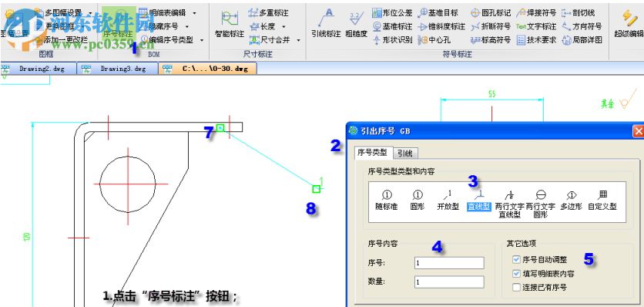Close the 引出序号 GB dialog
Screen dimensions: 644x307
tap(639, 131)
